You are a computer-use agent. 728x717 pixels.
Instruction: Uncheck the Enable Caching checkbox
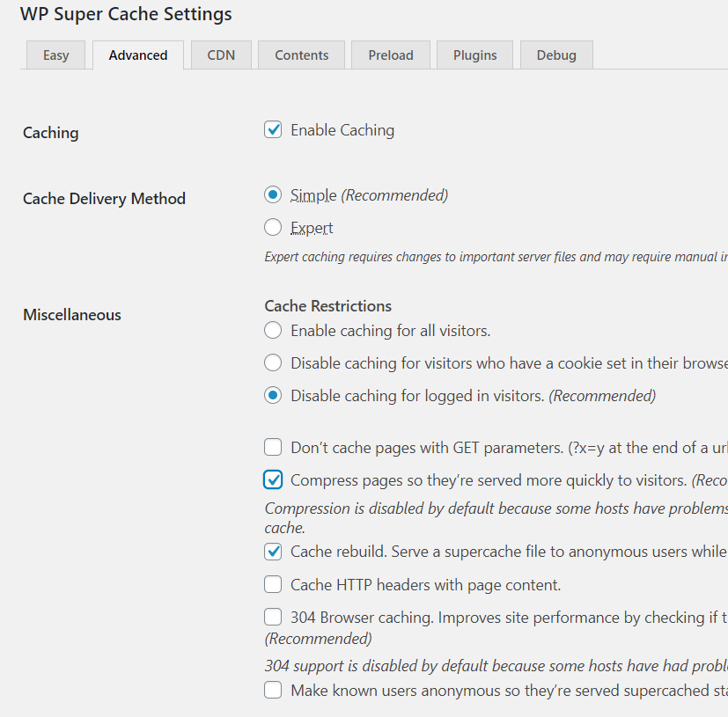tap(273, 130)
